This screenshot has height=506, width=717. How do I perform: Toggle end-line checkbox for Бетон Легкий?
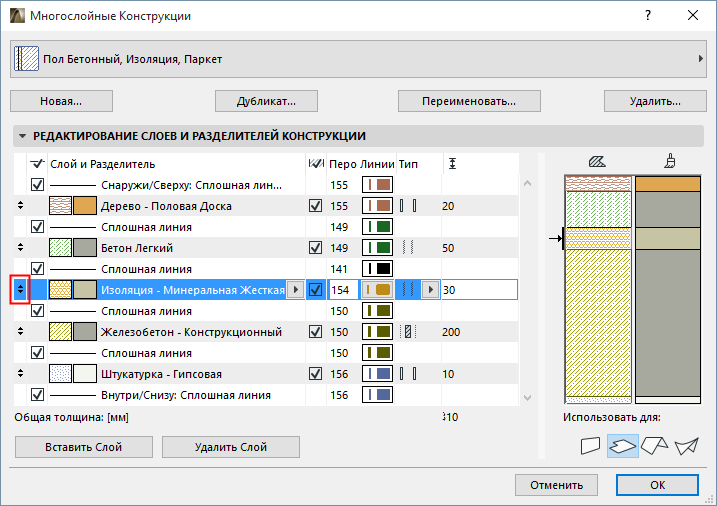(316, 248)
